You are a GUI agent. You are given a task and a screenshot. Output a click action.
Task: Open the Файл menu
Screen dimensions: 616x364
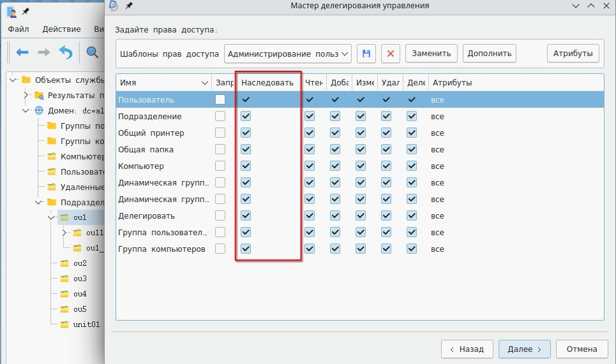(x=19, y=29)
